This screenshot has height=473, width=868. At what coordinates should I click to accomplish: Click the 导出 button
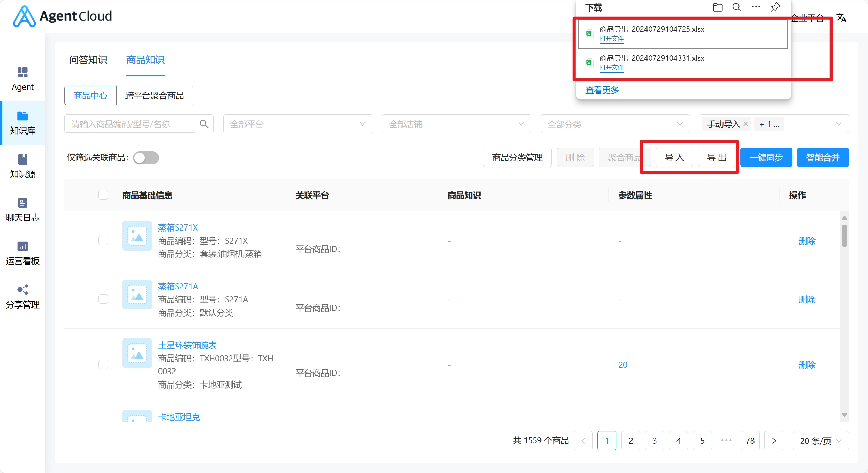[x=717, y=157]
